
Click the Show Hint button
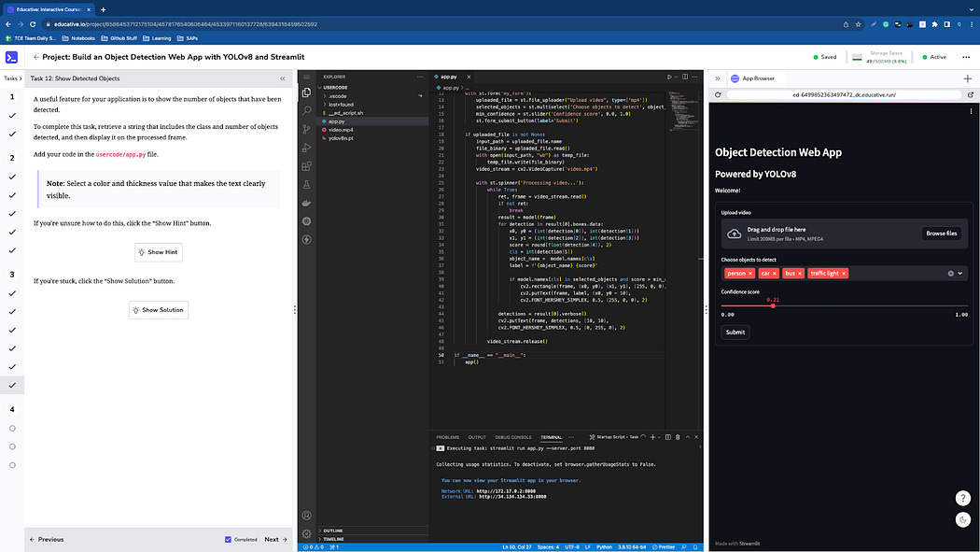coord(158,252)
